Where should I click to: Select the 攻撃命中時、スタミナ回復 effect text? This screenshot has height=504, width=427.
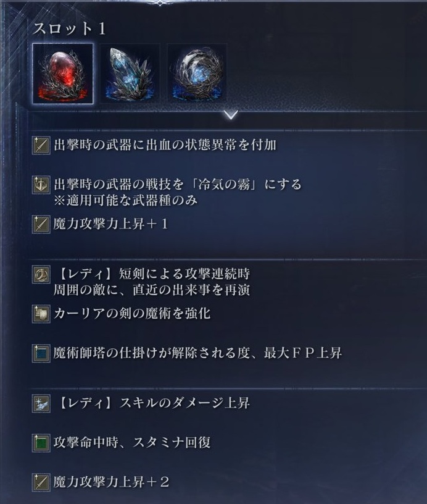click(x=132, y=443)
